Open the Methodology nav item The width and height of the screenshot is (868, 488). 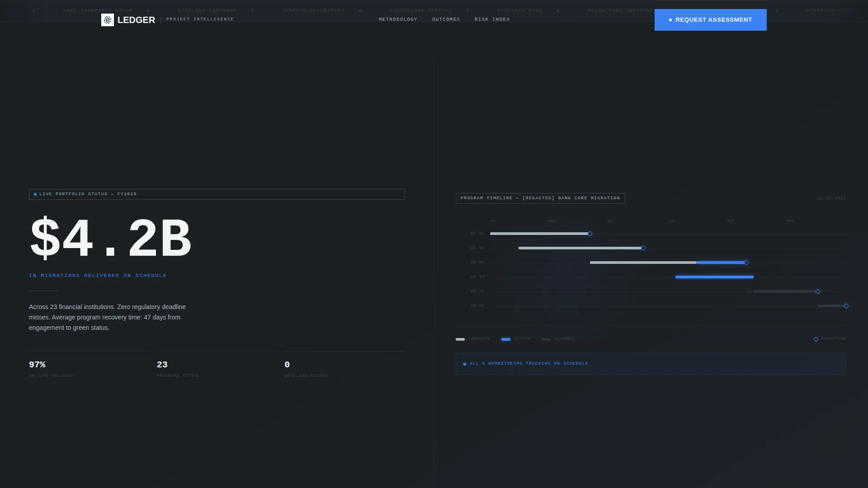click(x=398, y=19)
